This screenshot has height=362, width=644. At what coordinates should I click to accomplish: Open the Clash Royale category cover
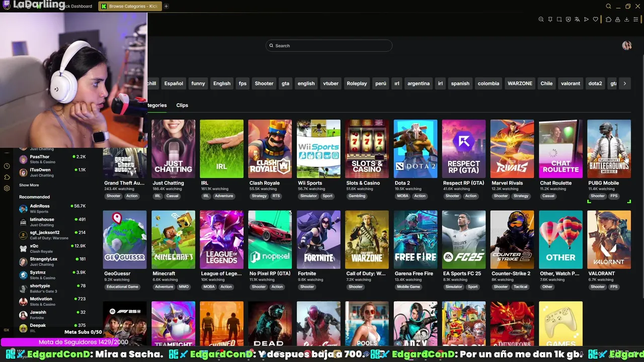270,149
